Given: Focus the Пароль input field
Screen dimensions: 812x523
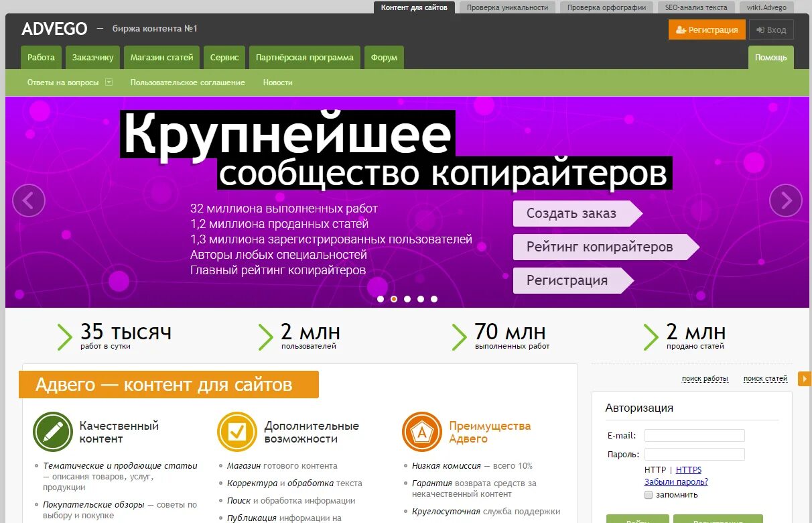Looking at the screenshot, I should tap(695, 454).
